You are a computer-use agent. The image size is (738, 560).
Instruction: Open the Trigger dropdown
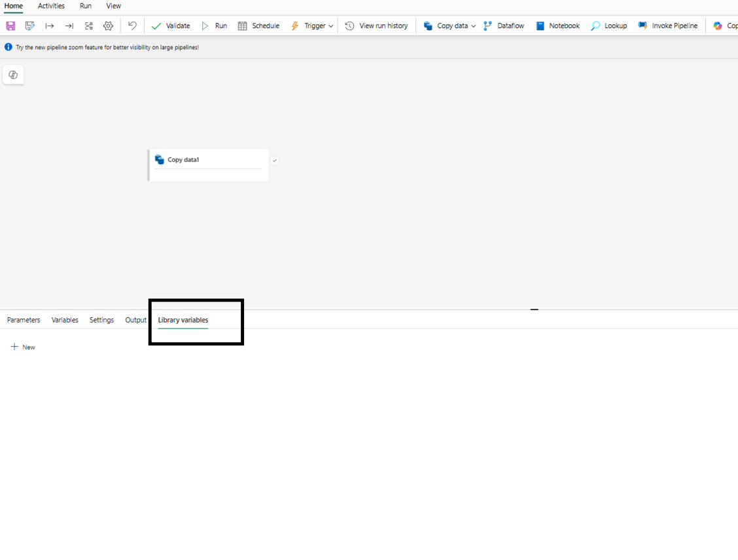312,26
